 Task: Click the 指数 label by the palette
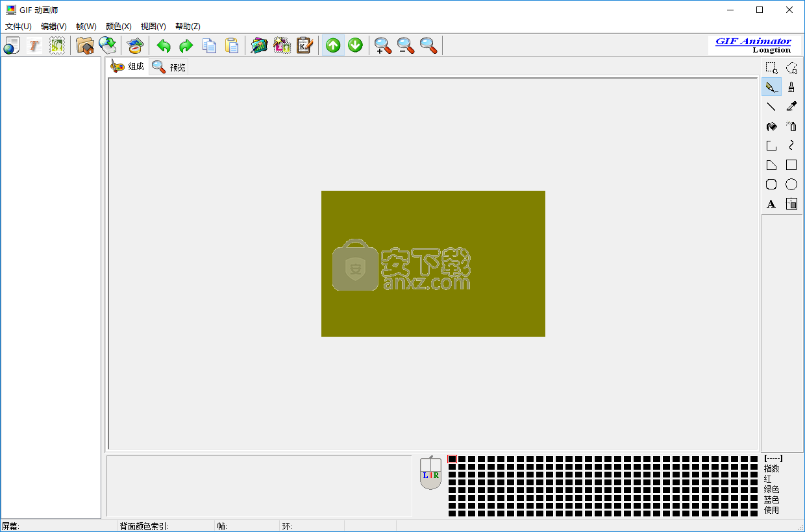(x=771, y=468)
